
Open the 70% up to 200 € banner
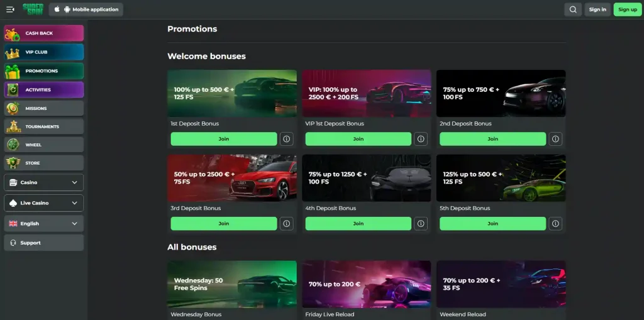[367, 284]
